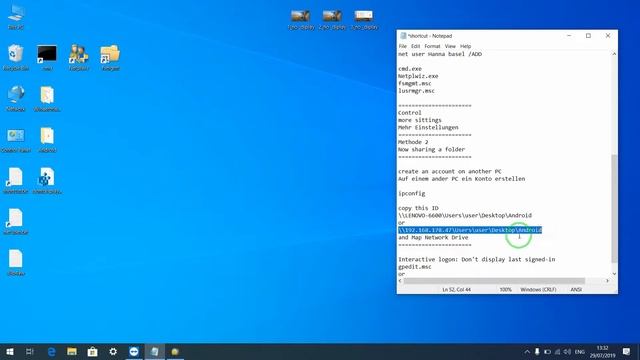Open the Edit menu in Notepad

click(416, 46)
